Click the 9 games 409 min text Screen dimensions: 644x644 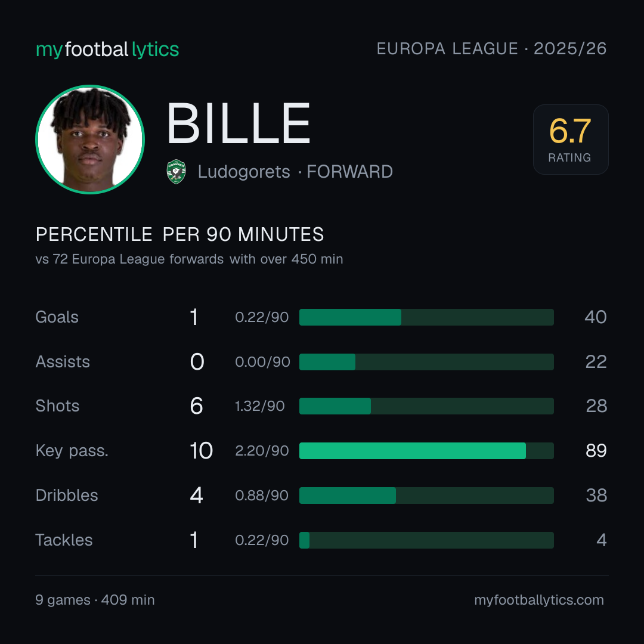[x=95, y=600]
